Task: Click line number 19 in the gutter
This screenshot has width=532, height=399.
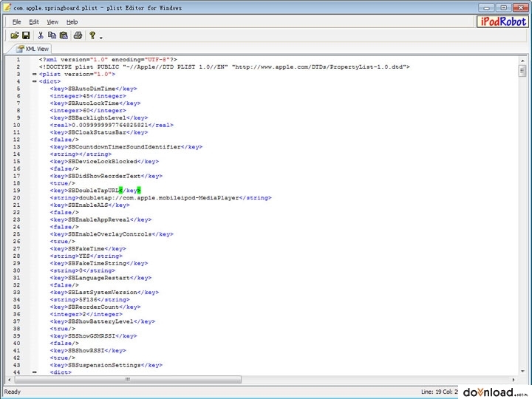Action: tap(16, 191)
